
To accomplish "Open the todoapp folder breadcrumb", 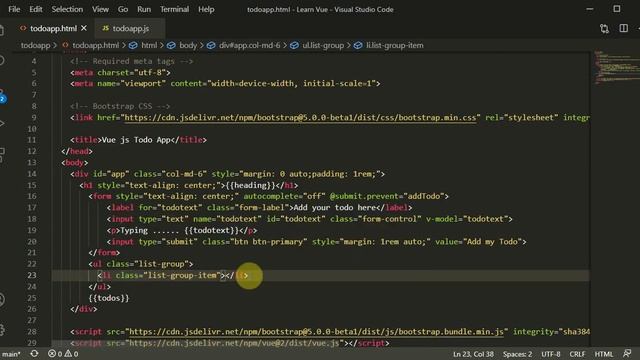I will (x=36, y=45).
